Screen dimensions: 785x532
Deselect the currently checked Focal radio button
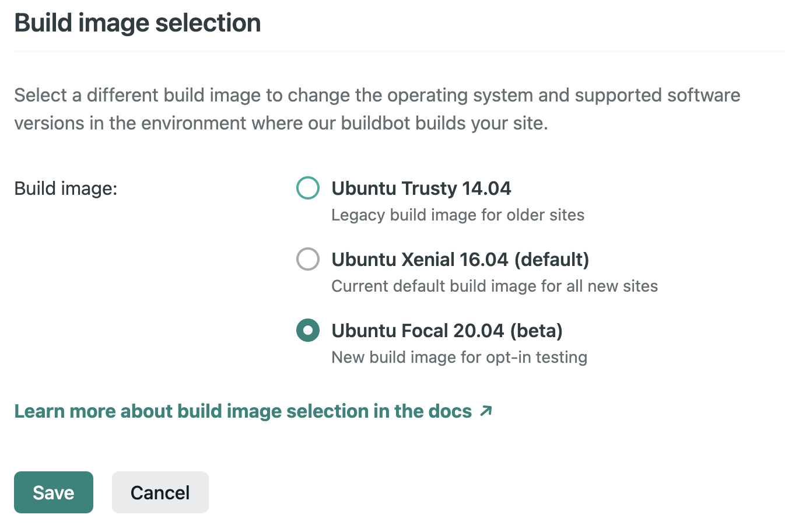tap(308, 330)
